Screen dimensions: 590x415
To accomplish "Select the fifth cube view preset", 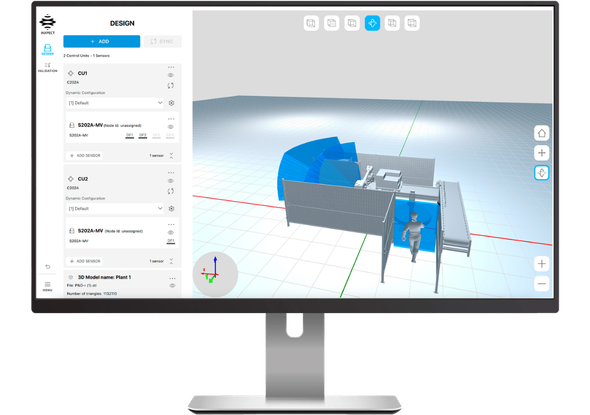I will [x=392, y=23].
